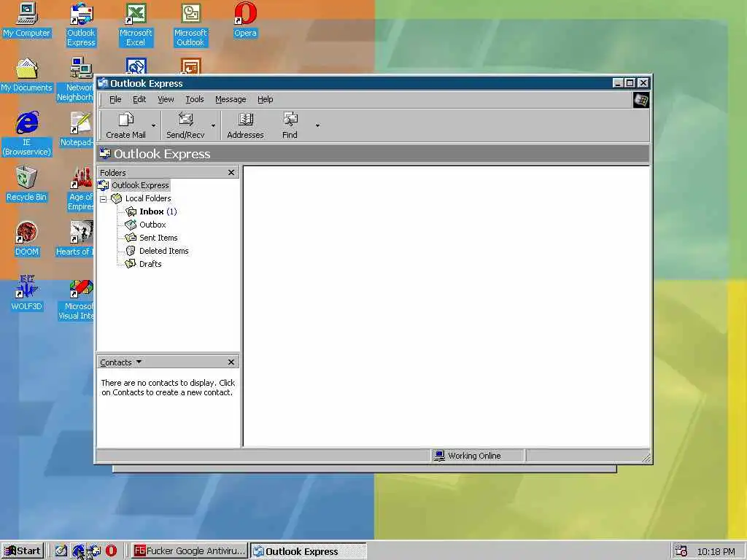This screenshot has width=747, height=560.
Task: Select Hearts of Iron desktop shortcut
Action: coord(75,239)
